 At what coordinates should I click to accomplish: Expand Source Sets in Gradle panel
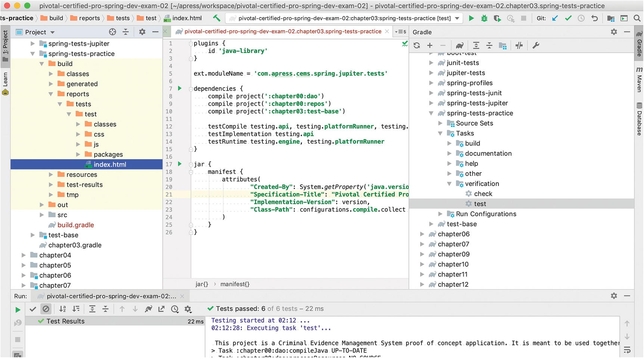(x=440, y=123)
